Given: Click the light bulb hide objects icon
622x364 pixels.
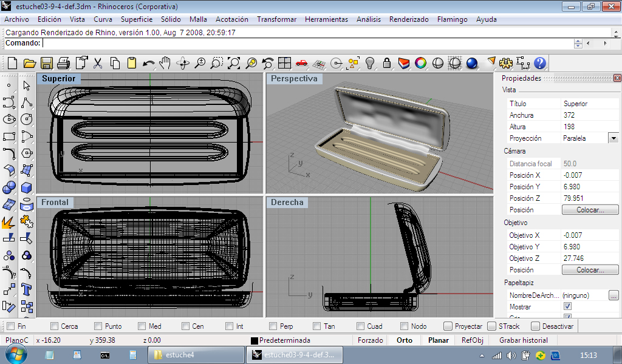Looking at the screenshot, I should (369, 63).
